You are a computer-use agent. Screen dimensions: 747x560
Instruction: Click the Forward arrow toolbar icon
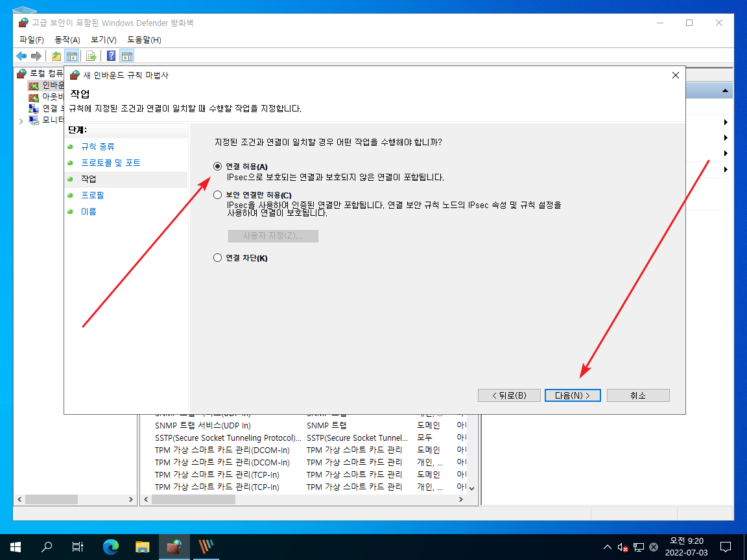click(36, 56)
